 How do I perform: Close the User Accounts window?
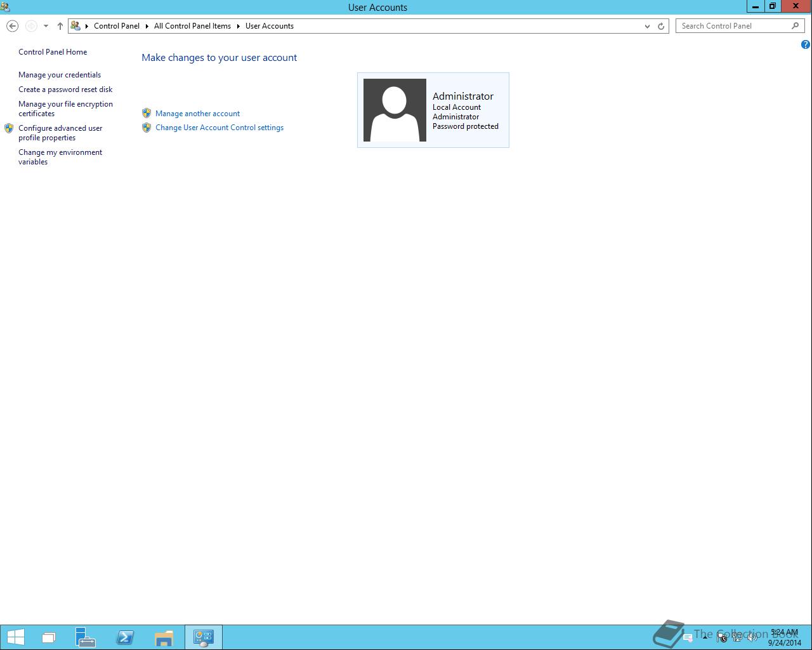click(796, 6)
